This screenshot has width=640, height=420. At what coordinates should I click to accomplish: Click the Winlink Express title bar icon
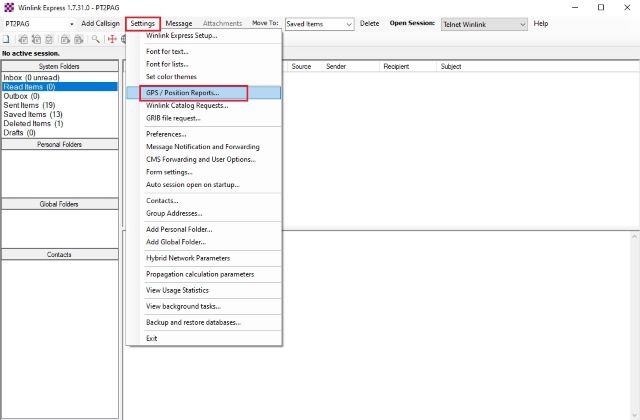[8, 7]
